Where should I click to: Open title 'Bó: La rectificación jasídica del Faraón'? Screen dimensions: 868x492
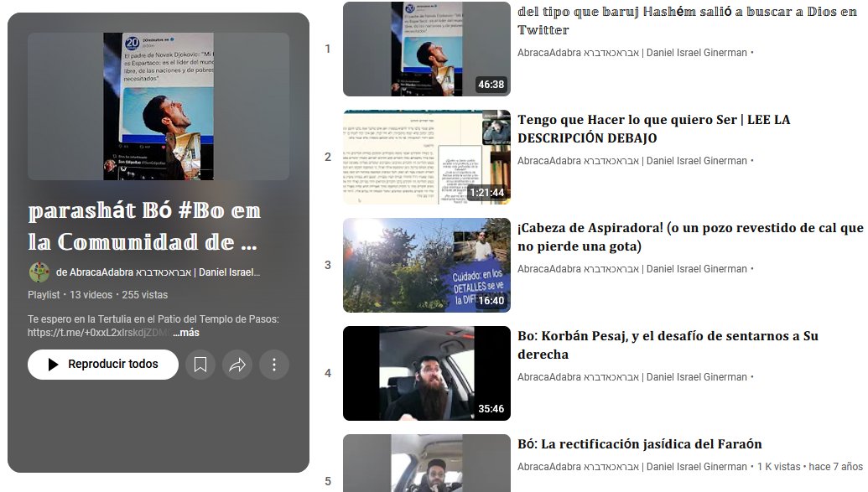click(639, 444)
